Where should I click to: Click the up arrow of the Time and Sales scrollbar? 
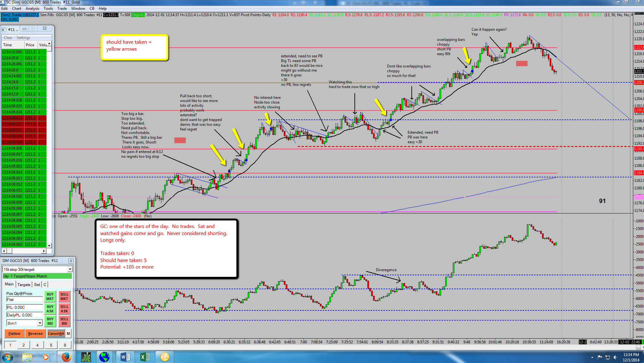49,43
